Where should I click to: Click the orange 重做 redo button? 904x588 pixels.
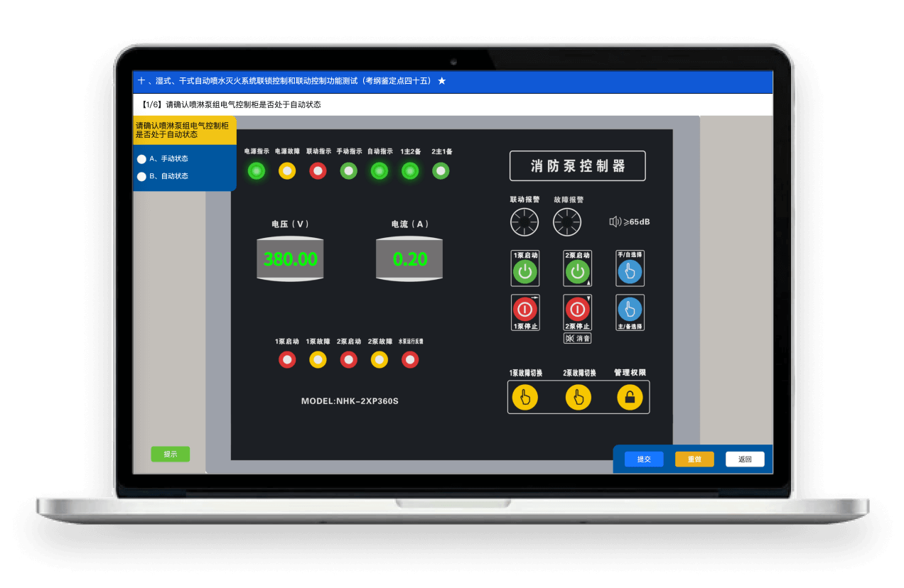694,459
